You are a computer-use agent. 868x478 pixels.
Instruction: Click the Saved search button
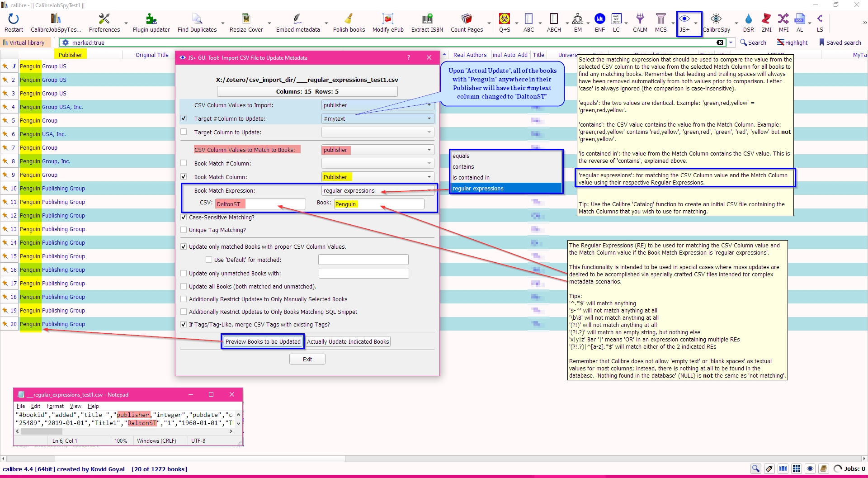point(840,43)
